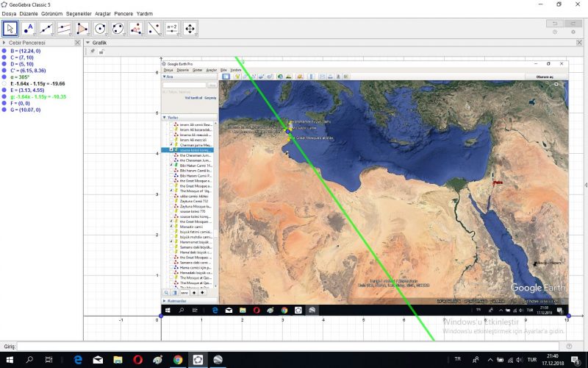Open the Araçlar menu
Screen dimensions: 588x368
pyautogui.click(x=103, y=13)
